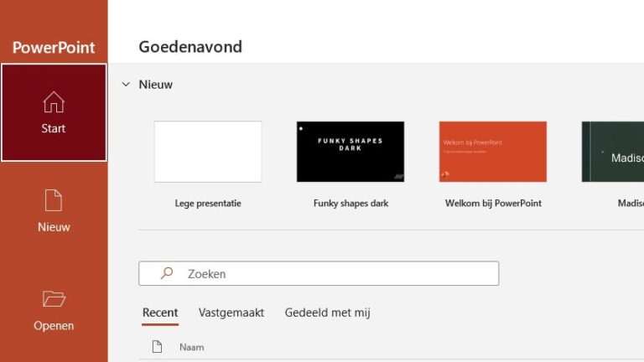644x362 pixels.
Task: Click the magnifier icon in search box
Action: tap(167, 273)
